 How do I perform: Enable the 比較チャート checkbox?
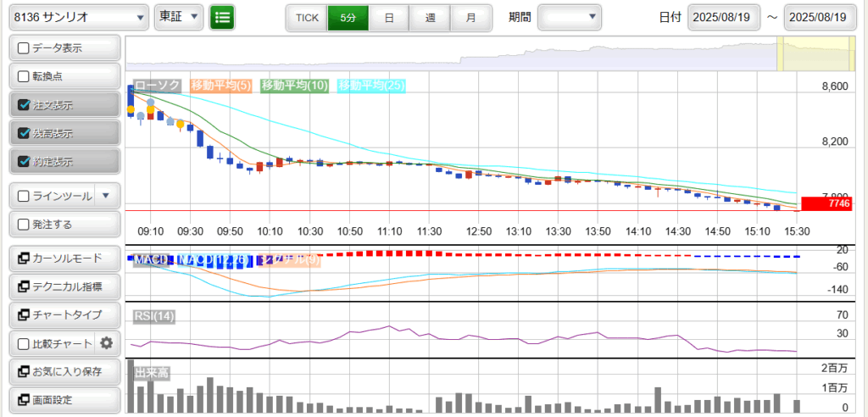(x=24, y=344)
